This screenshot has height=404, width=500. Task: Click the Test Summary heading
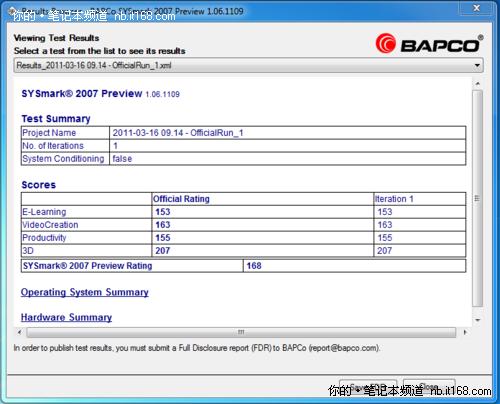point(56,119)
